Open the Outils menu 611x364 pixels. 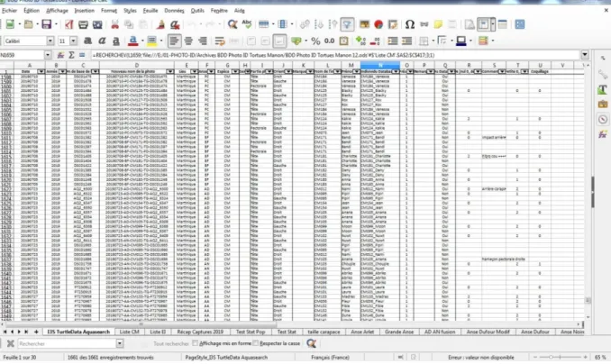point(197,11)
